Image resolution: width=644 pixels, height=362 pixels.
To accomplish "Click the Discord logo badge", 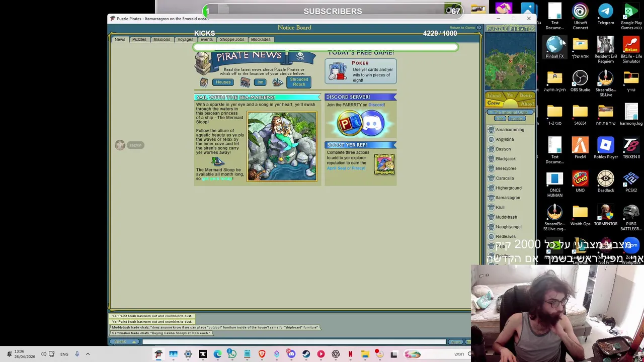I will (x=374, y=123).
